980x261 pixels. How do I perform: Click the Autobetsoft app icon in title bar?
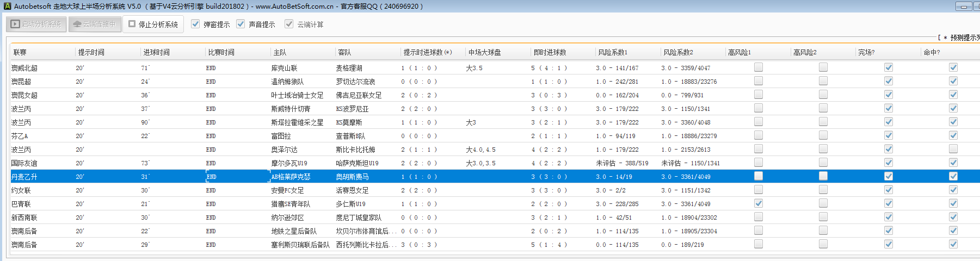click(7, 7)
